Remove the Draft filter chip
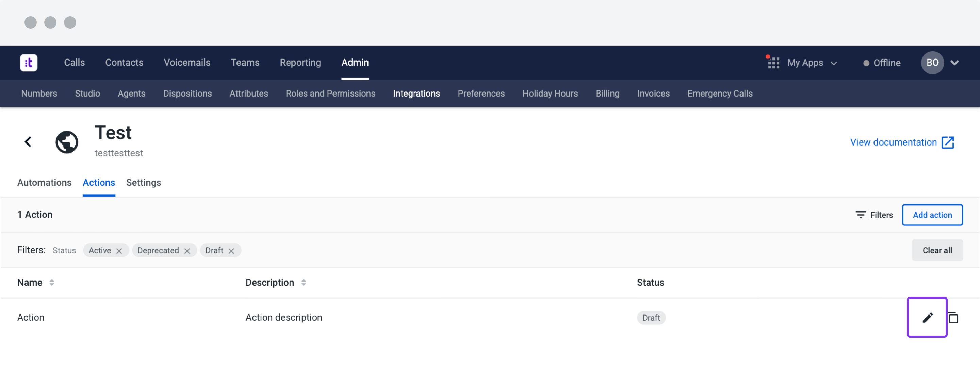This screenshot has height=374, width=980. click(x=231, y=251)
